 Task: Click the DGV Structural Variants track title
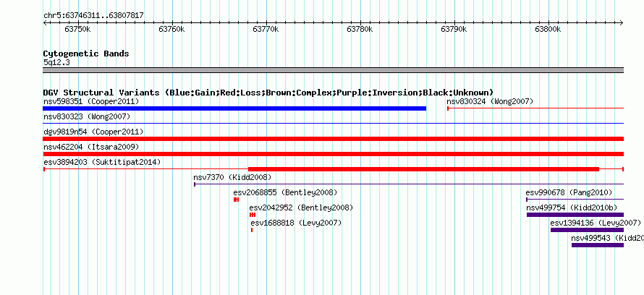pyautogui.click(x=268, y=93)
